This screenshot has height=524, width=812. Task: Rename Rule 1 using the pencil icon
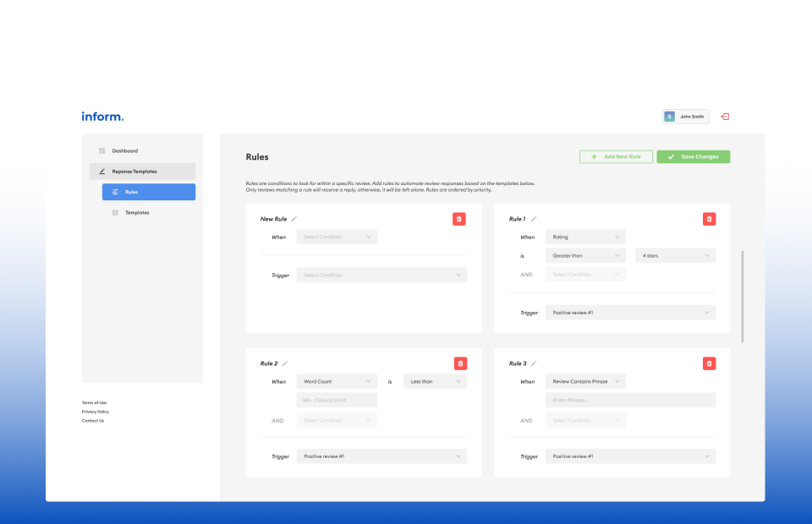[x=533, y=218]
